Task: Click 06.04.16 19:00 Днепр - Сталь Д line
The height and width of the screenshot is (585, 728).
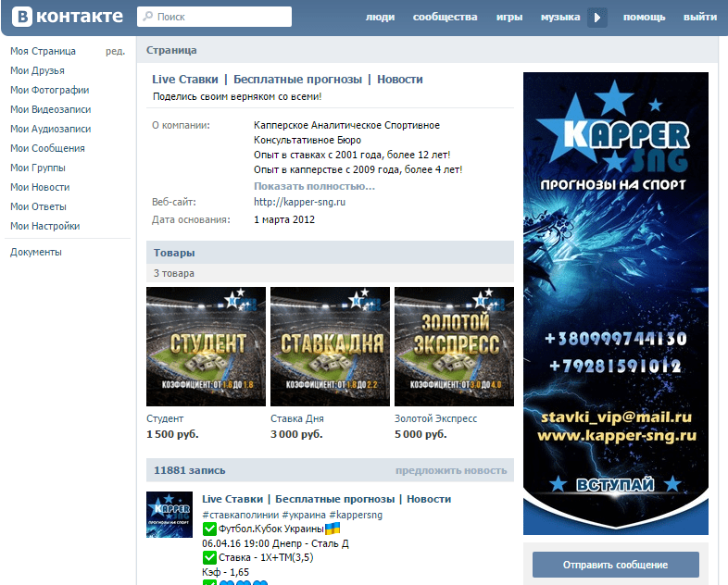Action: coord(275,543)
